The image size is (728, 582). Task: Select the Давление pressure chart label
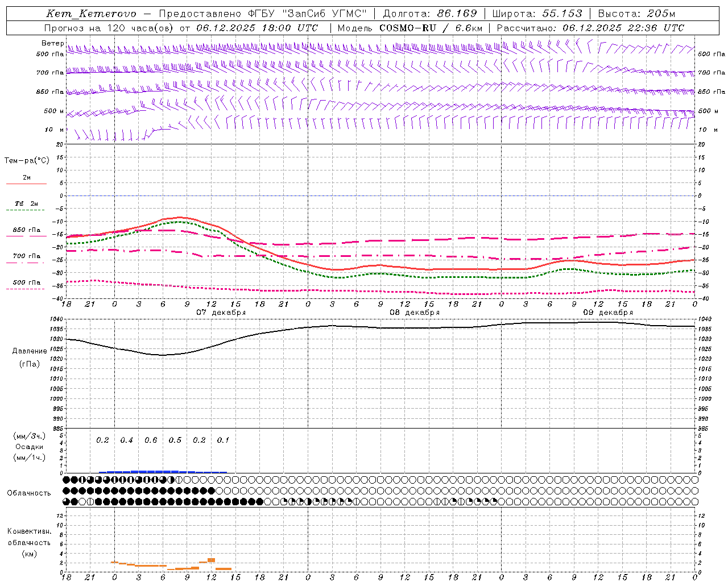coord(30,351)
